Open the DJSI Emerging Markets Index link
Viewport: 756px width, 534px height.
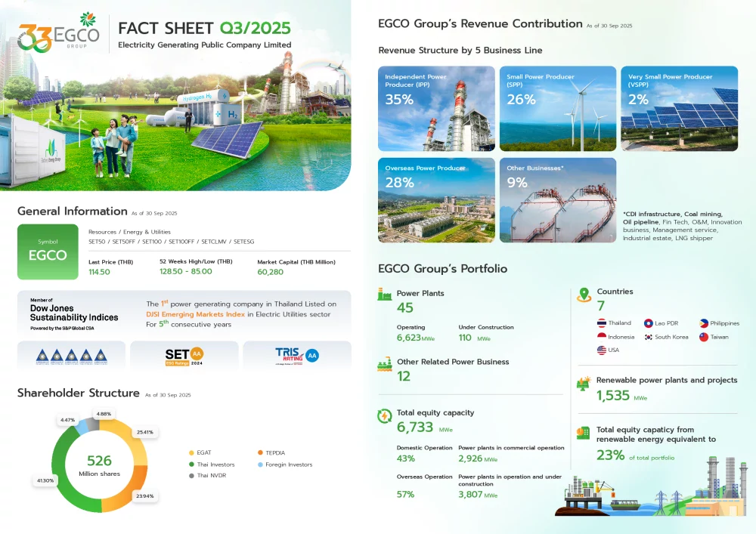(x=195, y=313)
